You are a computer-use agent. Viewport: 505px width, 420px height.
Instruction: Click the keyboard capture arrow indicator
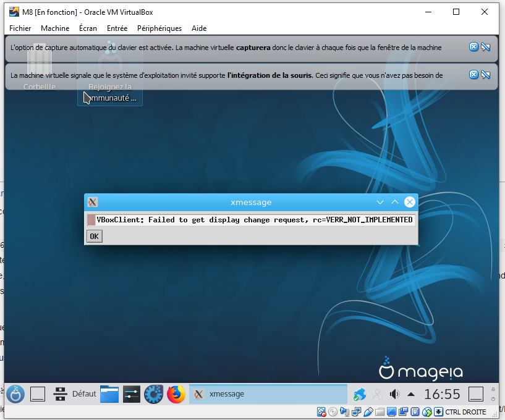click(438, 412)
